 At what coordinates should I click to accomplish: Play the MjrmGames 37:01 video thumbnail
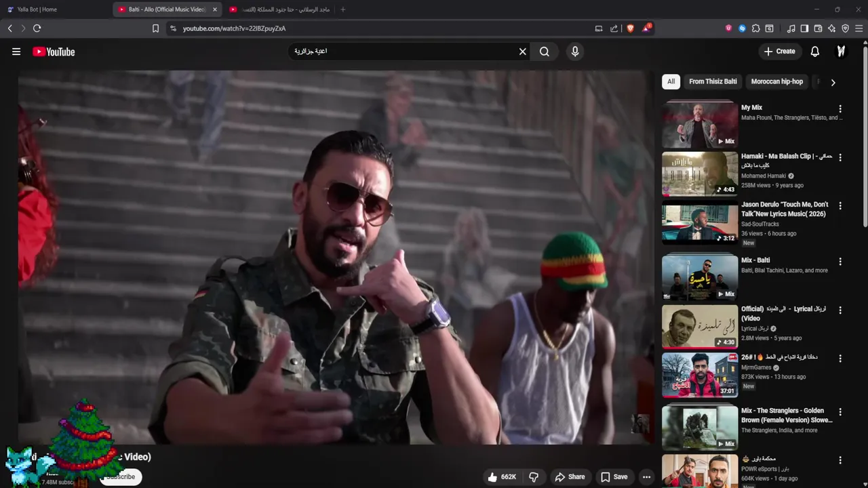700,375
